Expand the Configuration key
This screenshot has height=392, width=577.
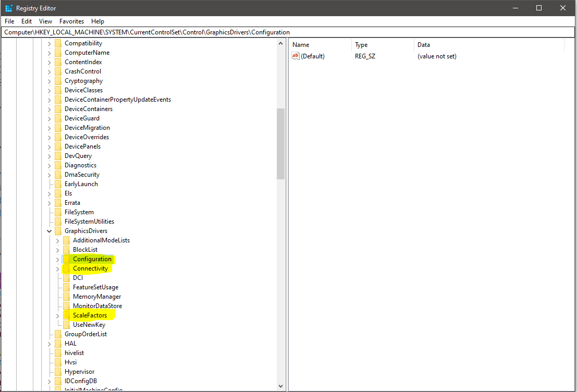click(57, 260)
